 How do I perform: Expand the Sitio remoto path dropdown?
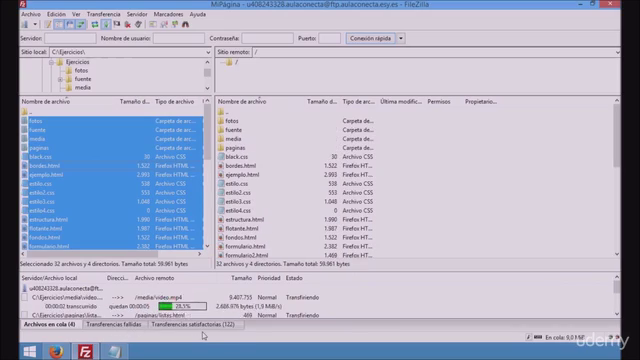pyautogui.click(x=617, y=52)
